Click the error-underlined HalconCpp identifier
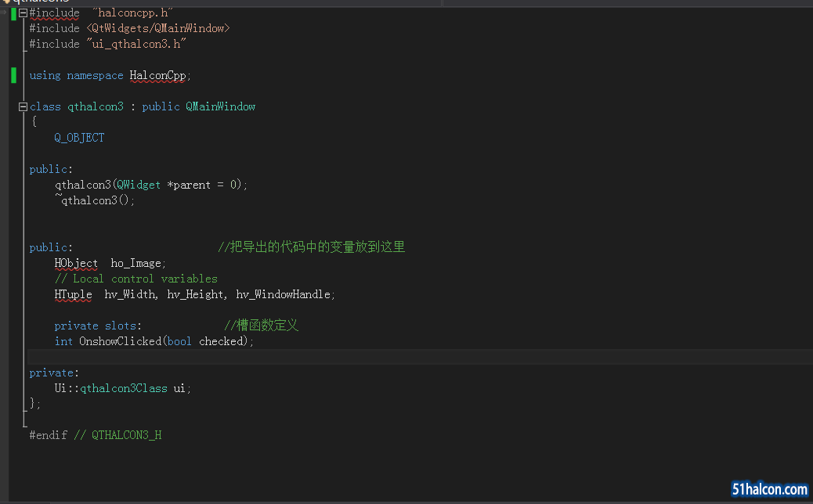The image size is (813, 504). pos(157,76)
